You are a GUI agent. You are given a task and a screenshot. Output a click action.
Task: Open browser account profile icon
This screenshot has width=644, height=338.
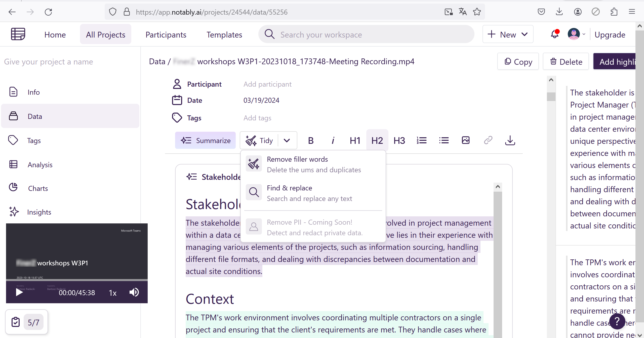tap(578, 12)
